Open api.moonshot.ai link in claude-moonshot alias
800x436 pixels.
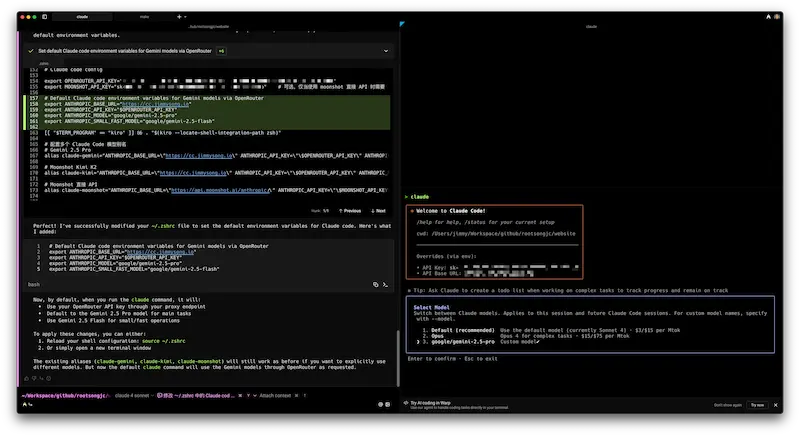pos(220,190)
